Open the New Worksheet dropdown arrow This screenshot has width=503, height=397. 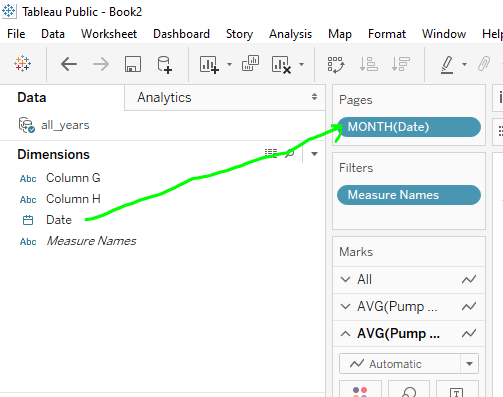[x=229, y=64]
